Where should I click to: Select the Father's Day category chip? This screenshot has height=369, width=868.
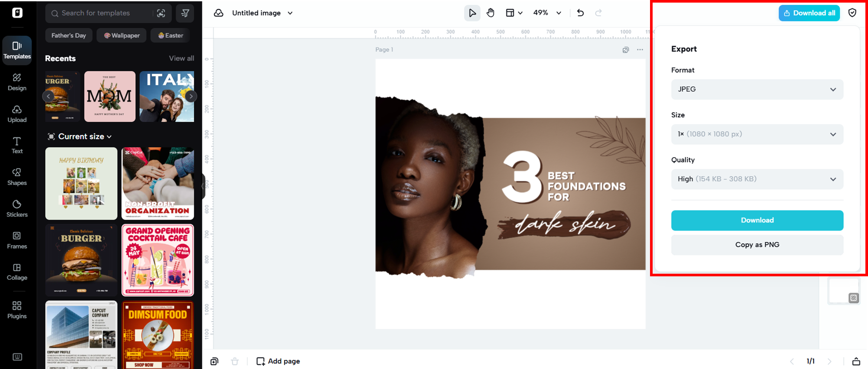pyautogui.click(x=68, y=36)
